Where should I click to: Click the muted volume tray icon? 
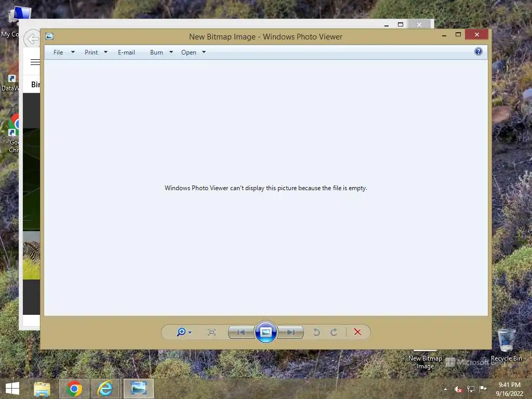click(x=458, y=389)
